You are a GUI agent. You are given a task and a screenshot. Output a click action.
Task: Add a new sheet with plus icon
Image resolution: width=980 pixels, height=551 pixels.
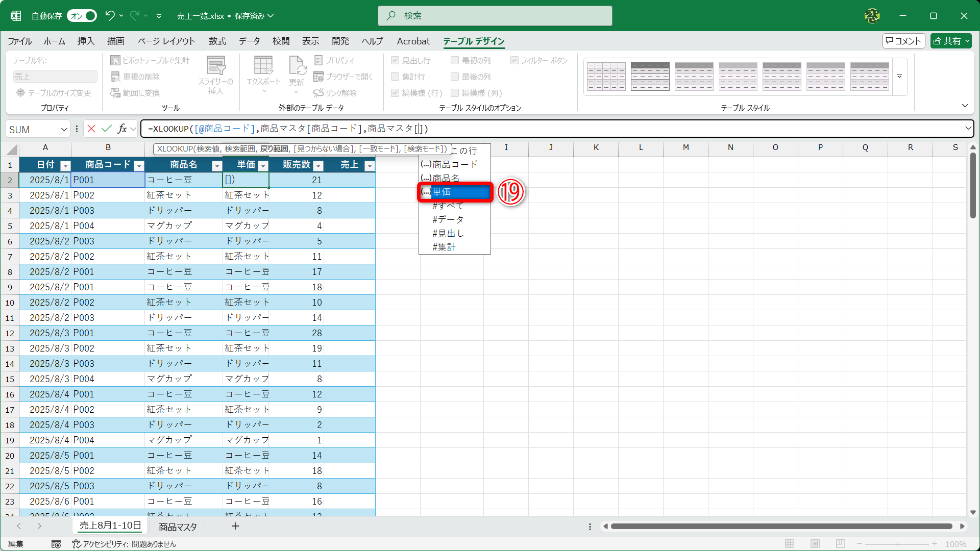coord(235,526)
